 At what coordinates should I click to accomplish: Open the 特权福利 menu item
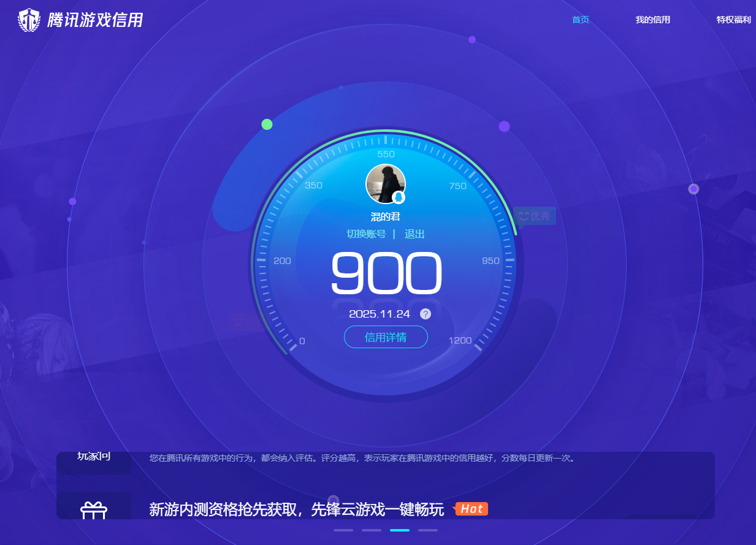pyautogui.click(x=733, y=20)
